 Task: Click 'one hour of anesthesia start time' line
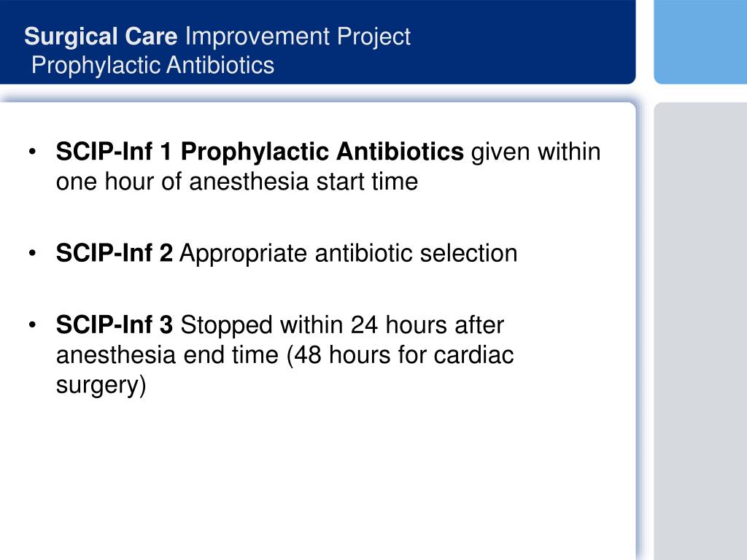click(x=237, y=182)
